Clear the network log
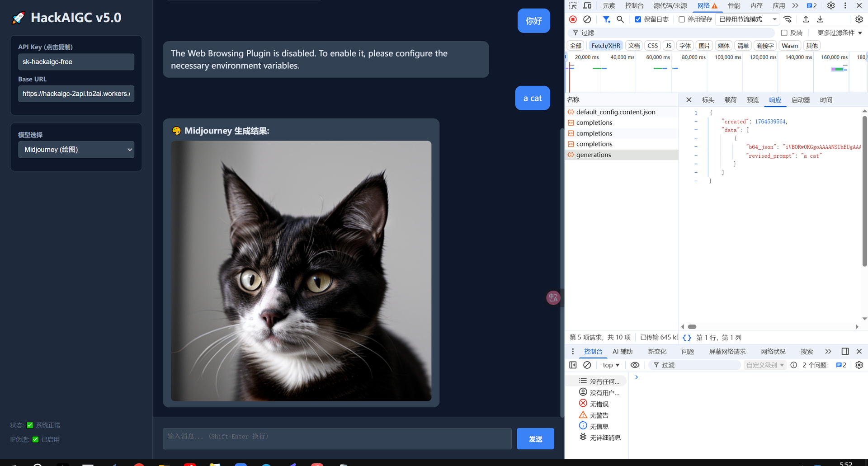Viewport: 868px width, 466px height. coord(587,19)
